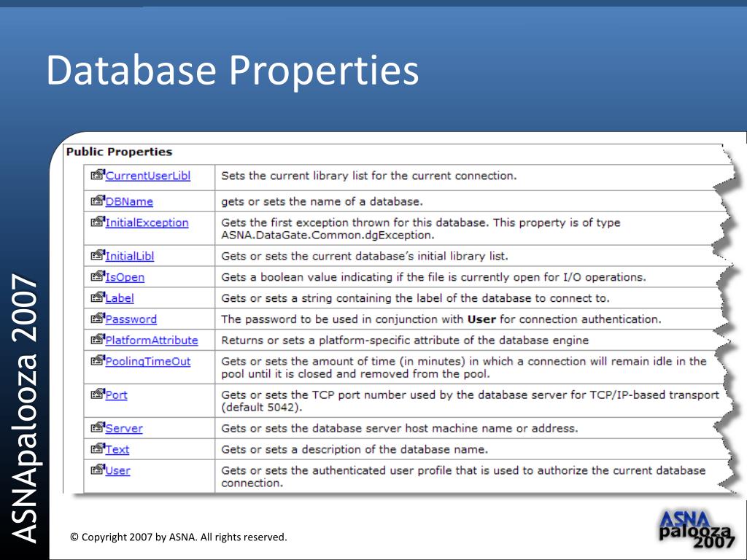Click the bold 'User' word in Password description

(x=481, y=319)
